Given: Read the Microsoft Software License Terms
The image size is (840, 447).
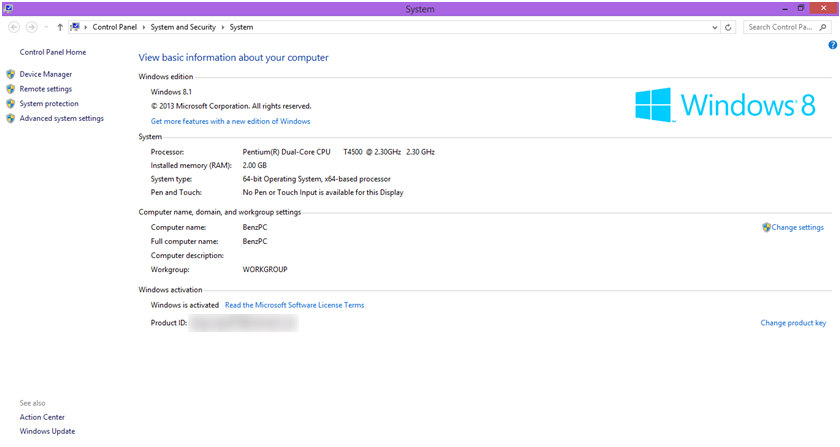Looking at the screenshot, I should (295, 305).
